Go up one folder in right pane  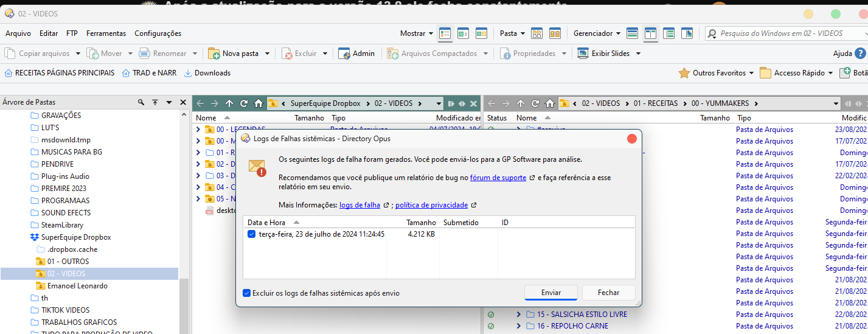521,103
